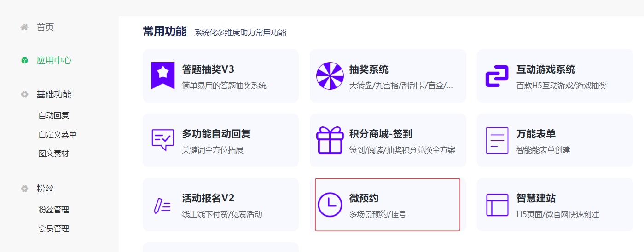Go to 首页 in the sidebar

pos(45,27)
